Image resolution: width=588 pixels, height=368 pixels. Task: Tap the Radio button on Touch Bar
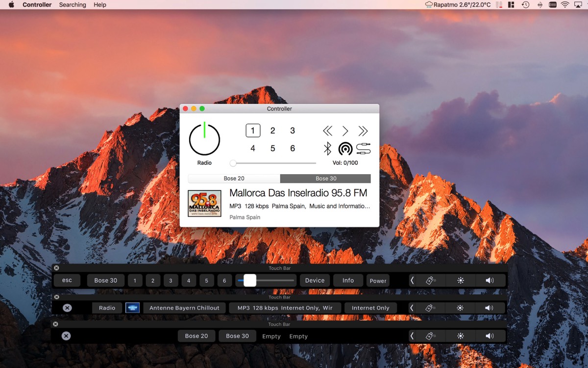(x=107, y=308)
